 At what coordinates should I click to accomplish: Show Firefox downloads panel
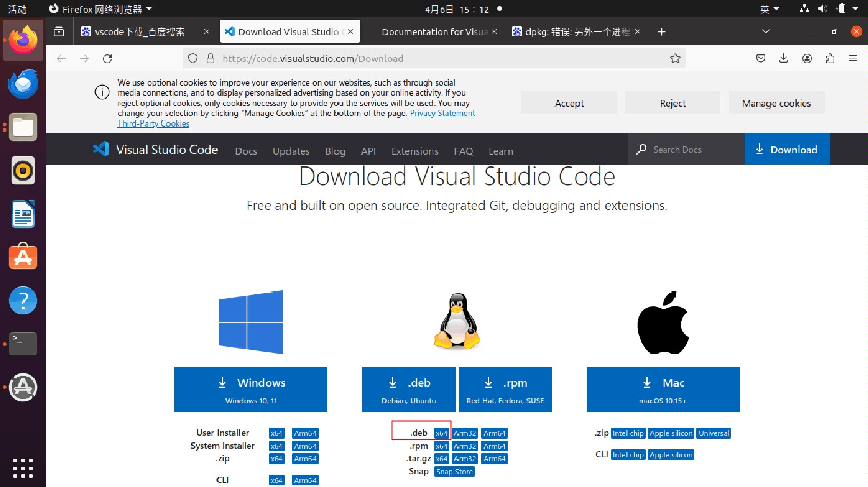(784, 58)
